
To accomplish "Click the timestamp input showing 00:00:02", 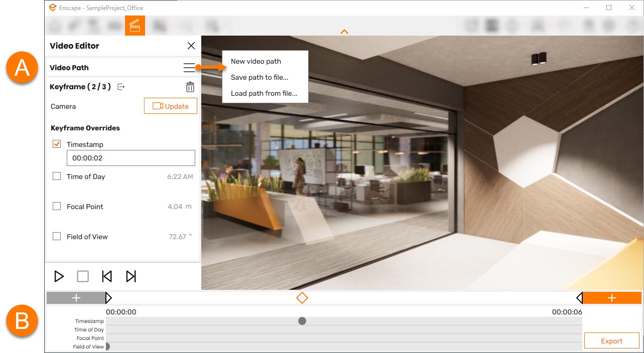I will (131, 158).
